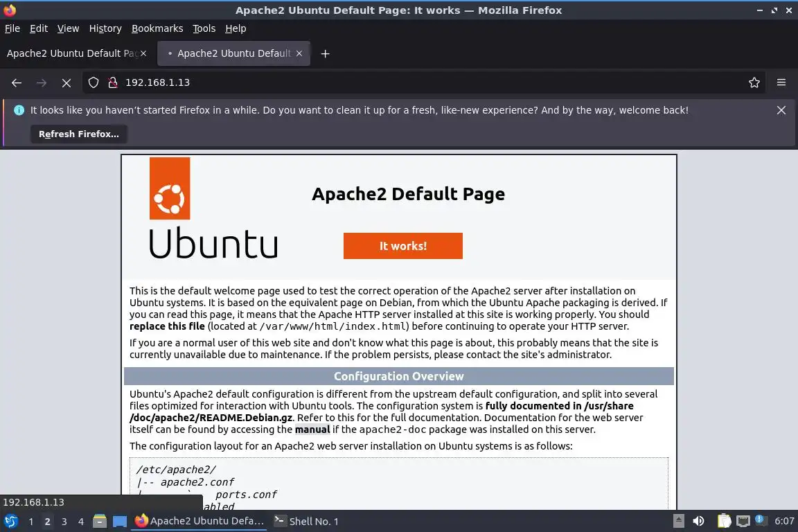Click the Refresh Firefox... button

click(x=79, y=134)
